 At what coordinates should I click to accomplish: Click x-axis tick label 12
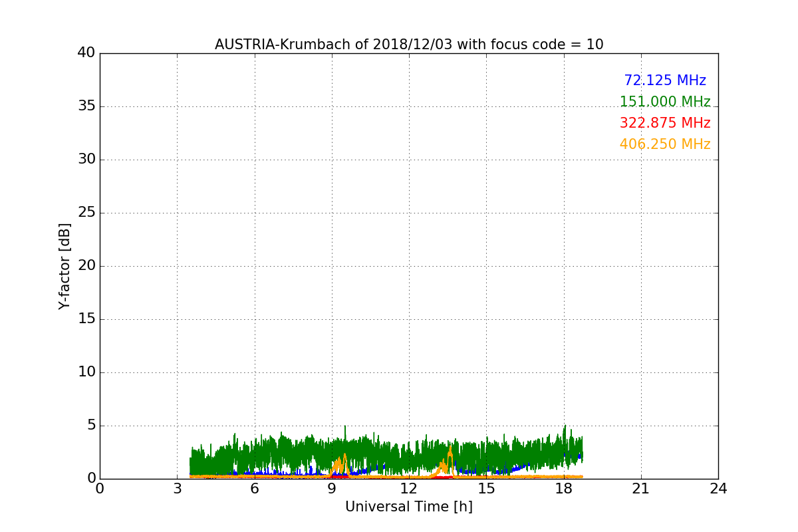[x=409, y=488]
